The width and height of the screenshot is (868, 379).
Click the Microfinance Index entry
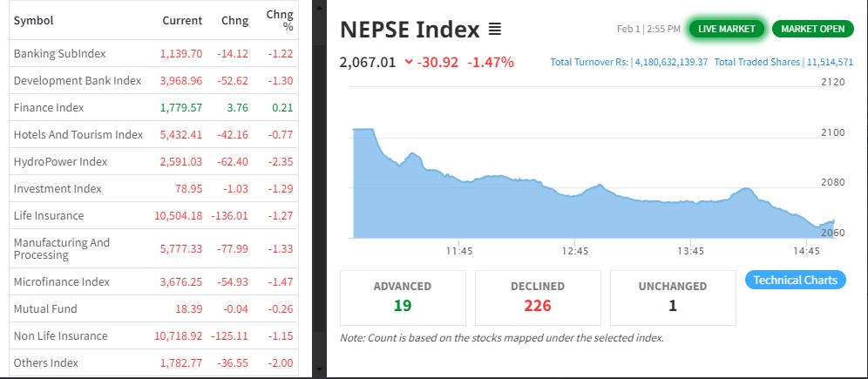[62, 282]
